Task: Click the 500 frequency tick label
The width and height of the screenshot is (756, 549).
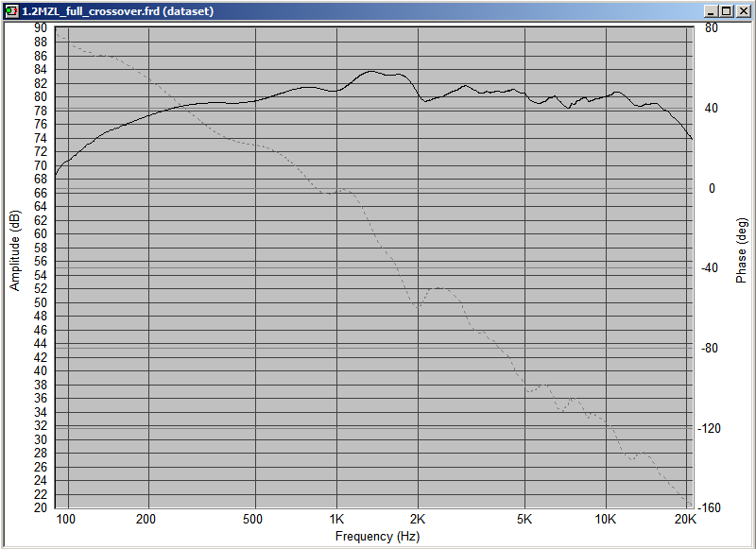Action: tap(252, 519)
